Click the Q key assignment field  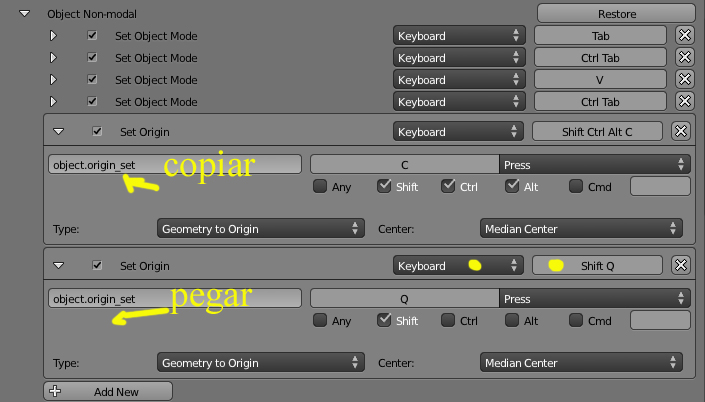pyautogui.click(x=404, y=299)
